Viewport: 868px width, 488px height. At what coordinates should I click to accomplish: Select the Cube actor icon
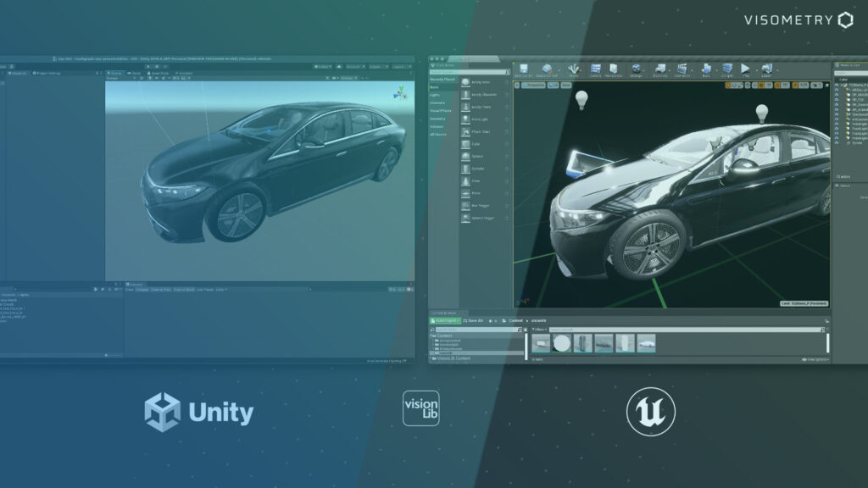pos(465,144)
